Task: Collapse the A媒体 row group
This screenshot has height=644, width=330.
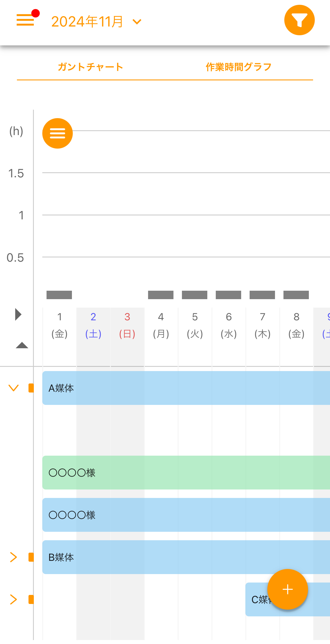Action: pyautogui.click(x=14, y=388)
